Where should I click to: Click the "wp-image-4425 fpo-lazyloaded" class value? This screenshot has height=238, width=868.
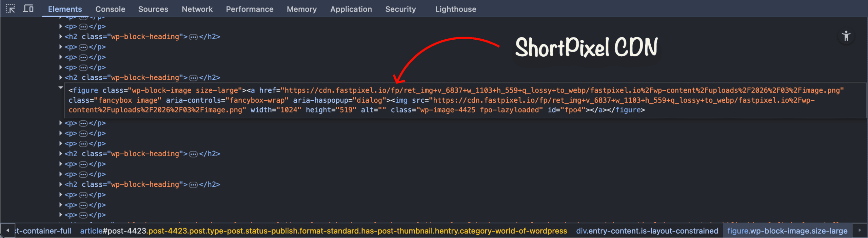point(479,110)
